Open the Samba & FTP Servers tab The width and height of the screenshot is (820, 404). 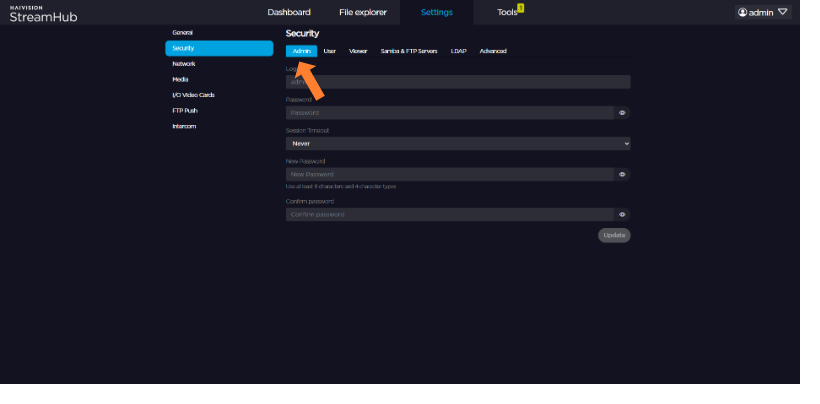click(x=408, y=51)
